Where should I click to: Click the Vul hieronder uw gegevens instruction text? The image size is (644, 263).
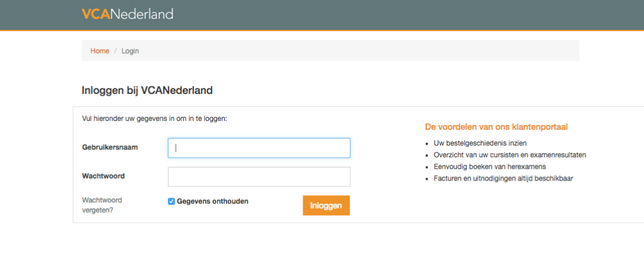155,119
